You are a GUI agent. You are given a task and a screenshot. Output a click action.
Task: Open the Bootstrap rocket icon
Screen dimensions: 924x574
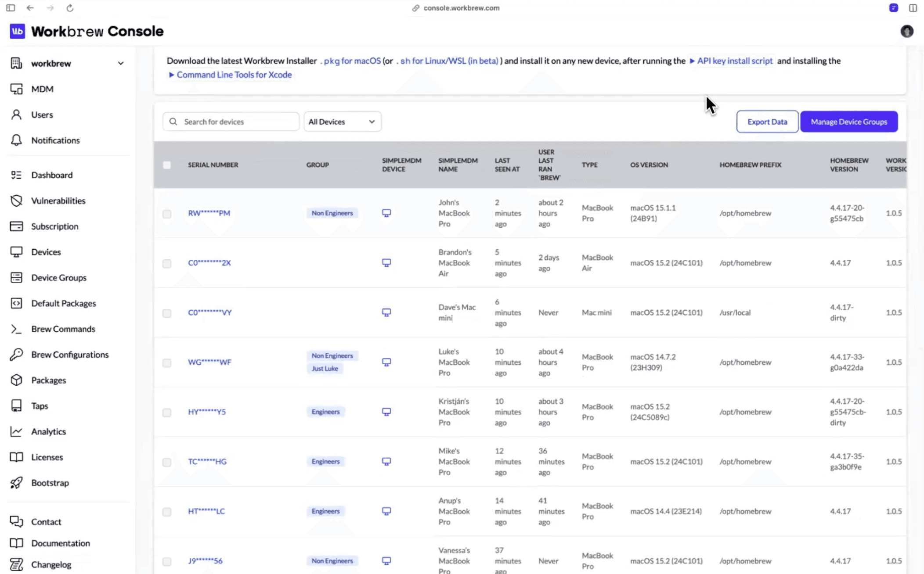pos(16,483)
